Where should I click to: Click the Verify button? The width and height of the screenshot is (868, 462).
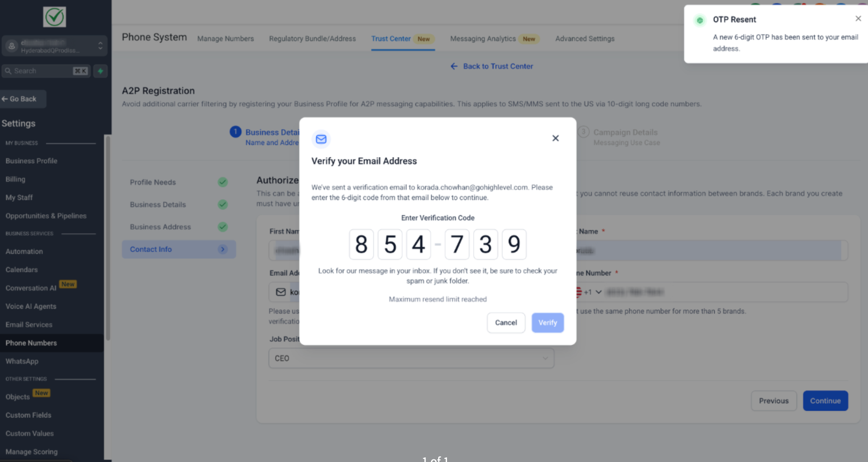point(548,323)
